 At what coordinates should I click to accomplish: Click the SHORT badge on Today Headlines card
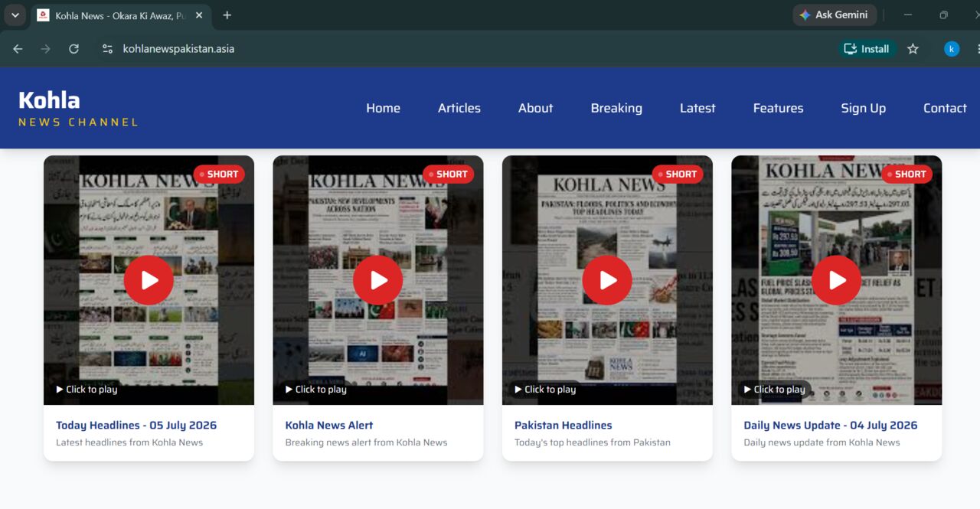(x=219, y=174)
